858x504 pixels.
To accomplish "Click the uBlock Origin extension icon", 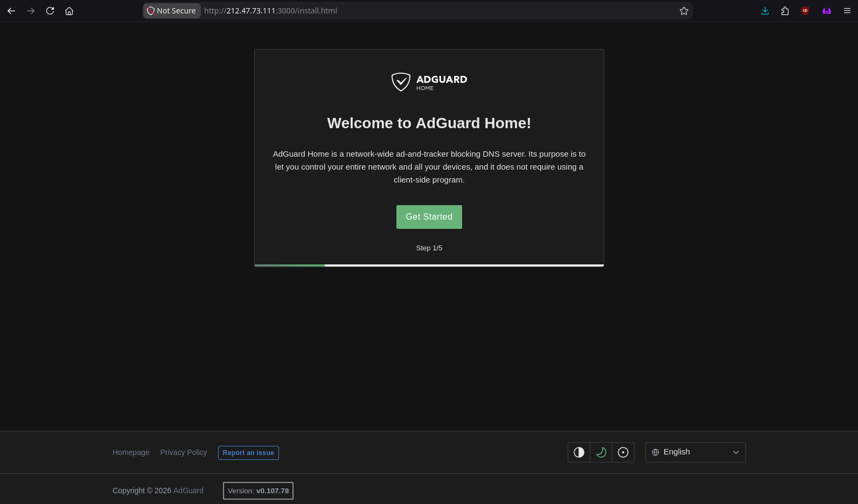I will 805,11.
